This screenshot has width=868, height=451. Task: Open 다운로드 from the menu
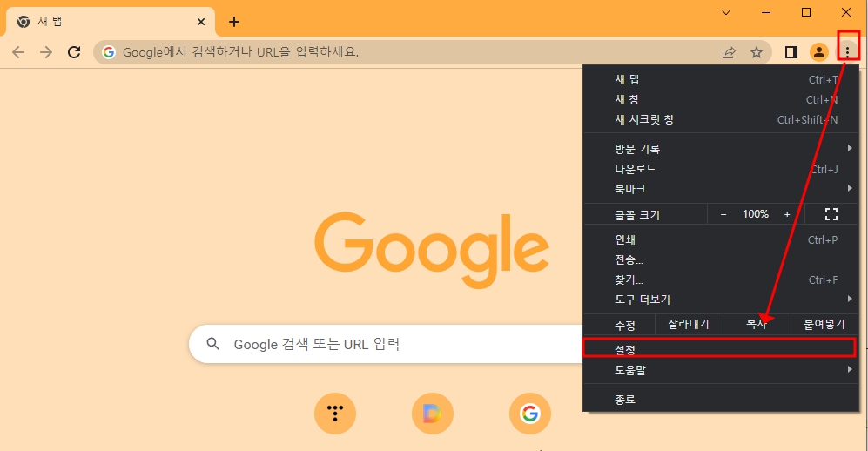click(721, 169)
